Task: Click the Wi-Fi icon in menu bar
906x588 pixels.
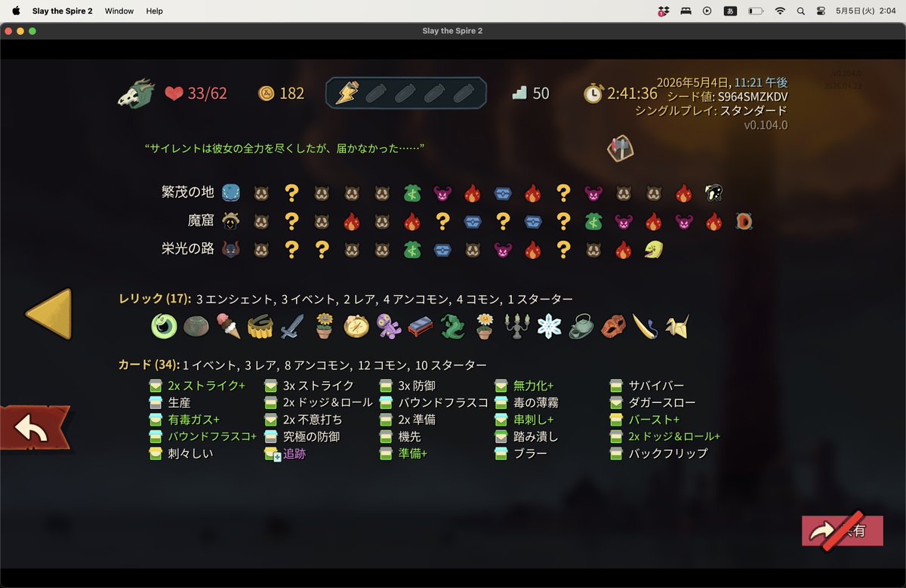Action: click(x=780, y=11)
